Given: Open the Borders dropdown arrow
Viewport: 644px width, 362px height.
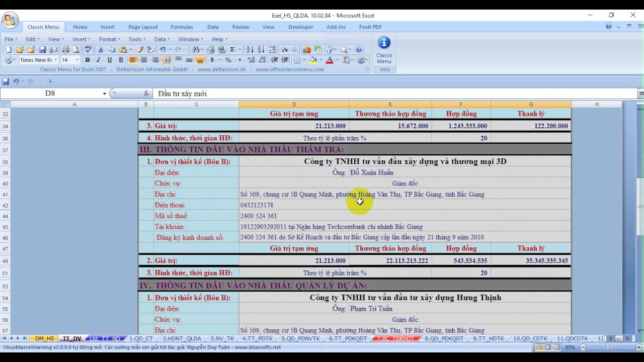Looking at the screenshot, I should (304, 60).
